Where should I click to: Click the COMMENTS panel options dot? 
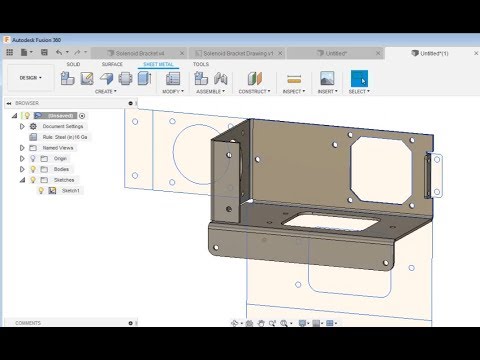130,323
